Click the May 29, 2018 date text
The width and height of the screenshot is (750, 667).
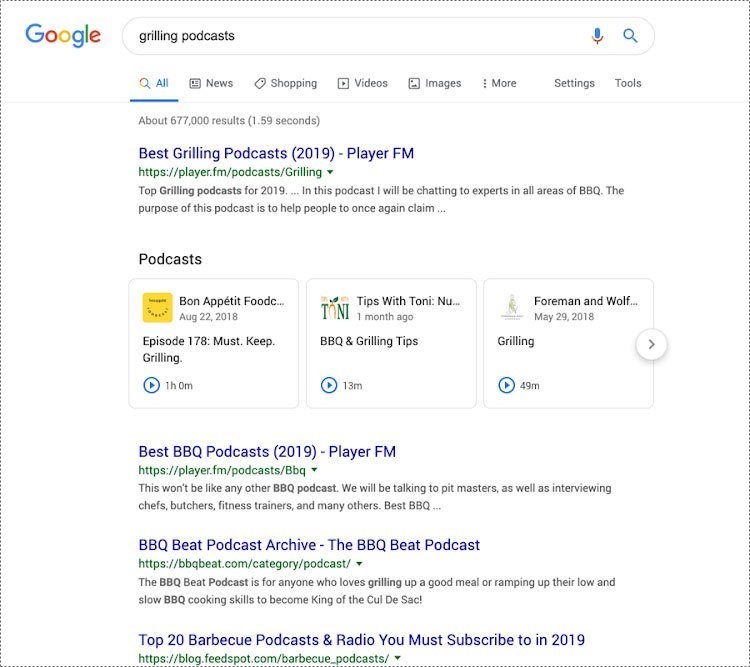[x=563, y=317]
